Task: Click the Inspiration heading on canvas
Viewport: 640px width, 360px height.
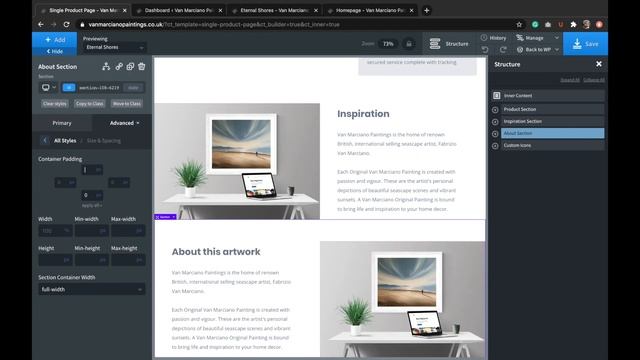Action: click(363, 114)
